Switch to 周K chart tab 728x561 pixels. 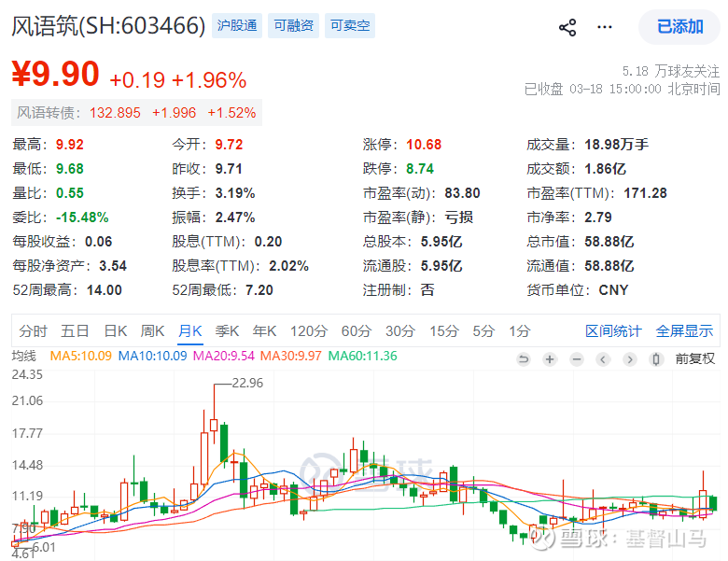click(x=152, y=331)
